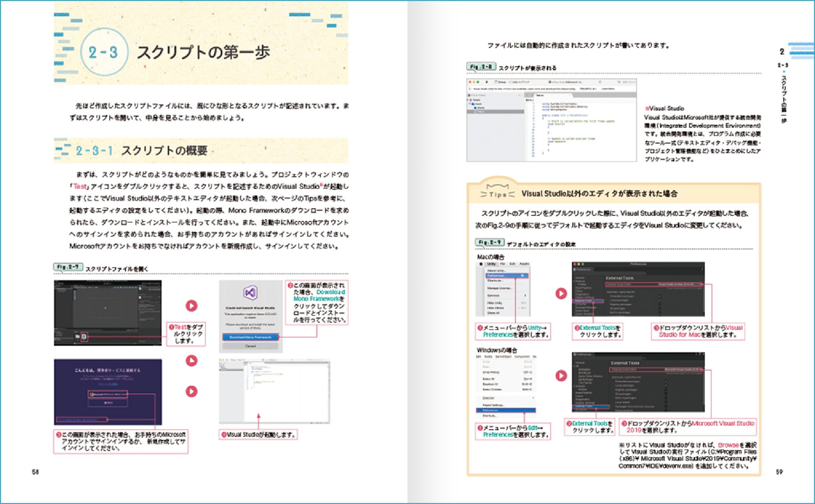
Task: Collapse the 2D section in the Windows Preferences sidebar
Action: [574, 366]
